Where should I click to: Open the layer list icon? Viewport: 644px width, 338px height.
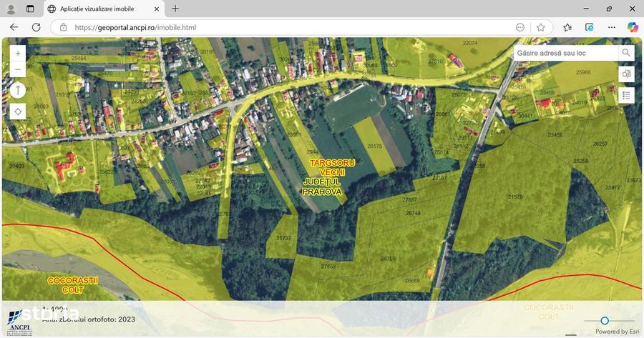626,96
